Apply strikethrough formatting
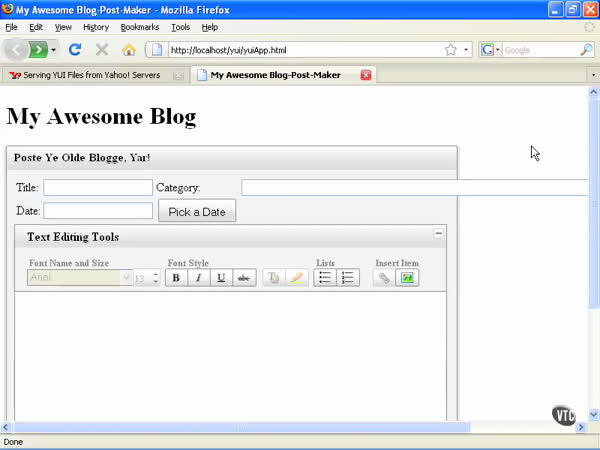Viewport: 600px width, 450px height. click(x=244, y=278)
